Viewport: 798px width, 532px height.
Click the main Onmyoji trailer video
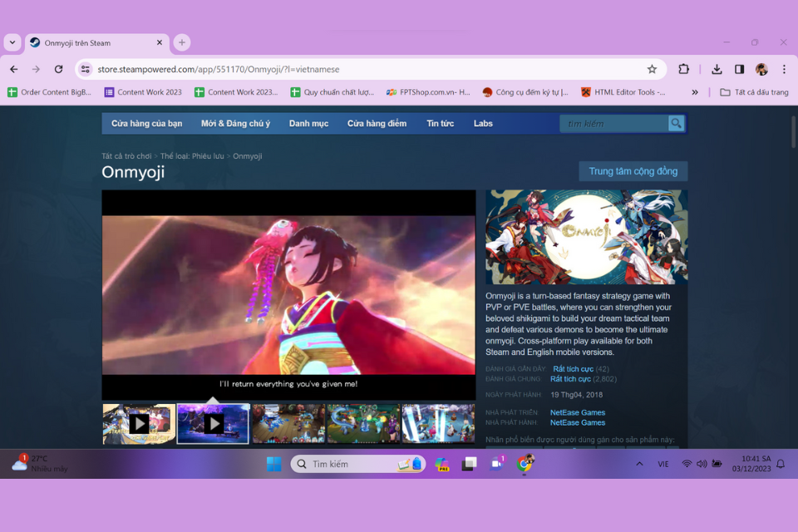(288, 295)
